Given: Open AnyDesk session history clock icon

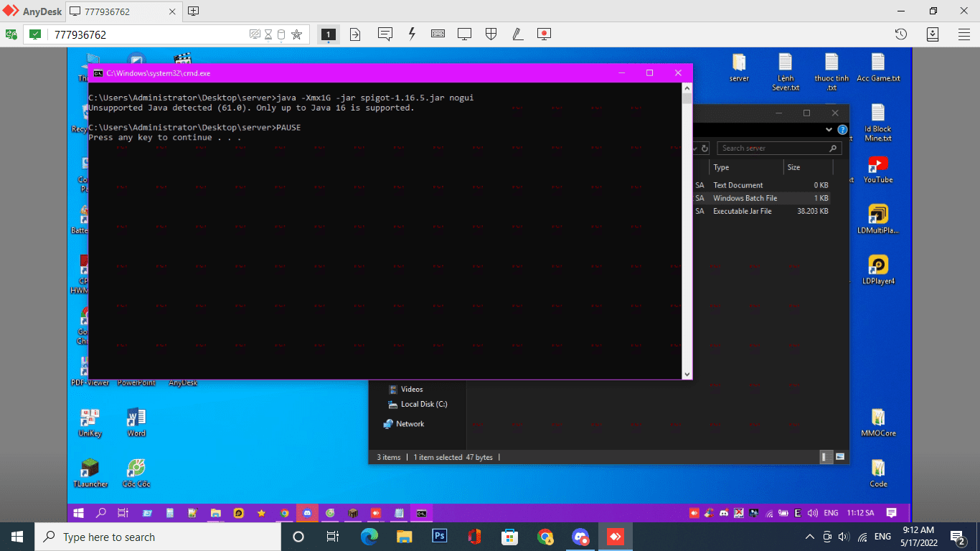Looking at the screenshot, I should 901,34.
